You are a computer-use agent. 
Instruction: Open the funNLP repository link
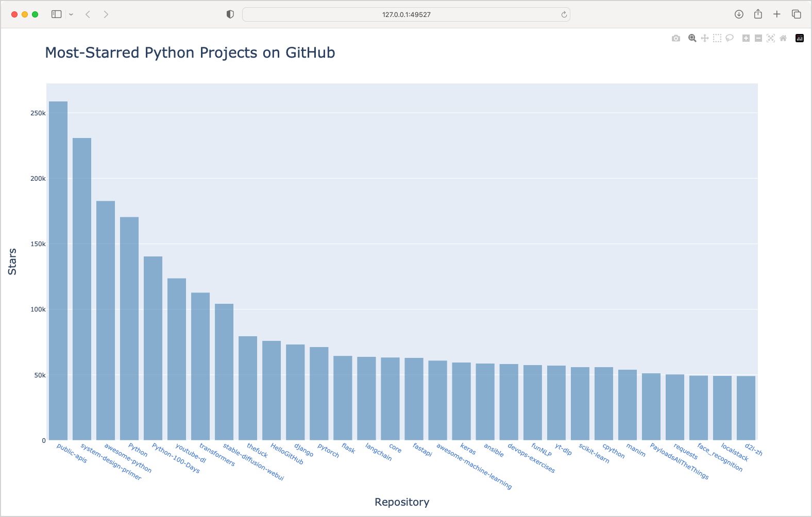tap(542, 450)
